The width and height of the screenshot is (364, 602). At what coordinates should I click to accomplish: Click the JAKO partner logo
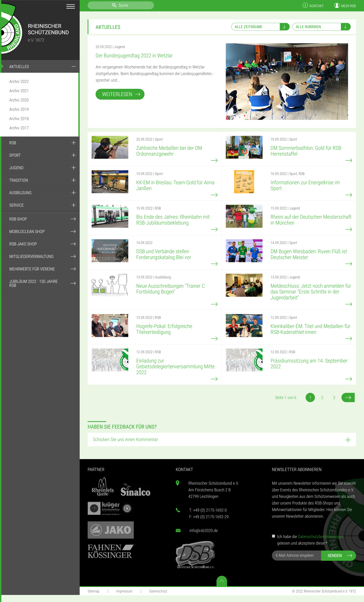click(x=111, y=530)
